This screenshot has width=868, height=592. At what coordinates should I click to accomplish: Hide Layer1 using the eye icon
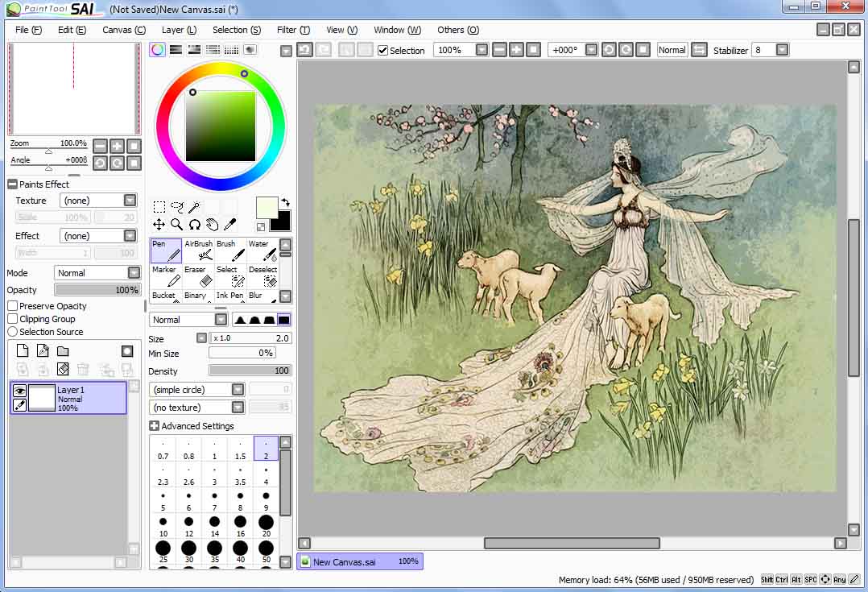20,391
